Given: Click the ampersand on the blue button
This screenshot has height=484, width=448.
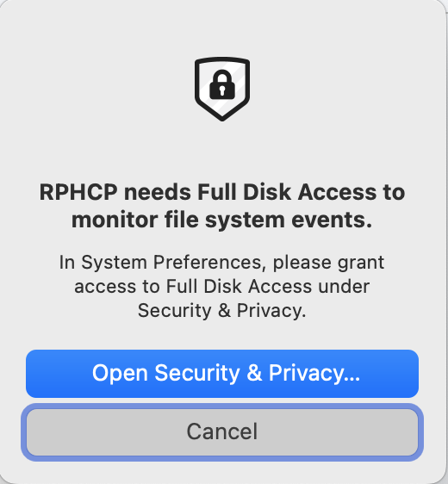Looking at the screenshot, I should [x=254, y=373].
